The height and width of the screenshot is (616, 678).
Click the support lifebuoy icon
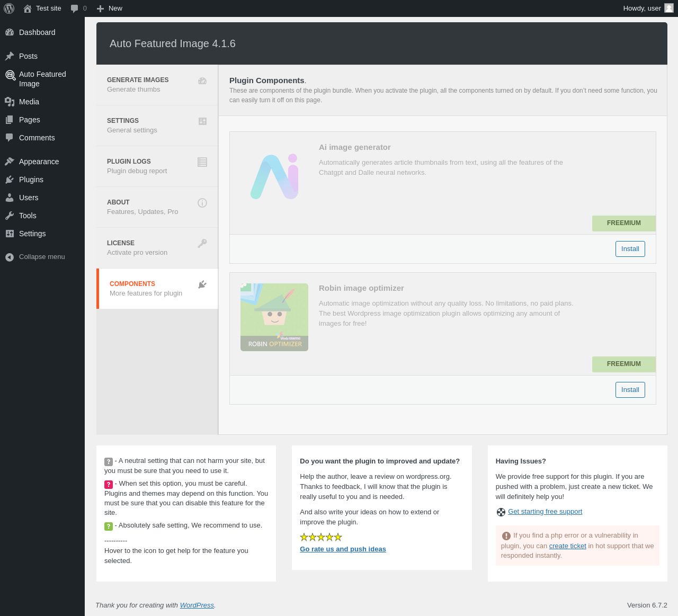tap(501, 512)
